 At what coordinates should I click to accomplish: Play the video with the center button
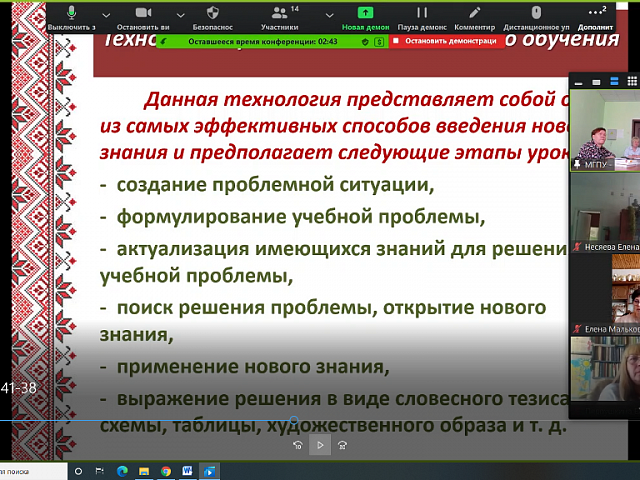(320, 446)
